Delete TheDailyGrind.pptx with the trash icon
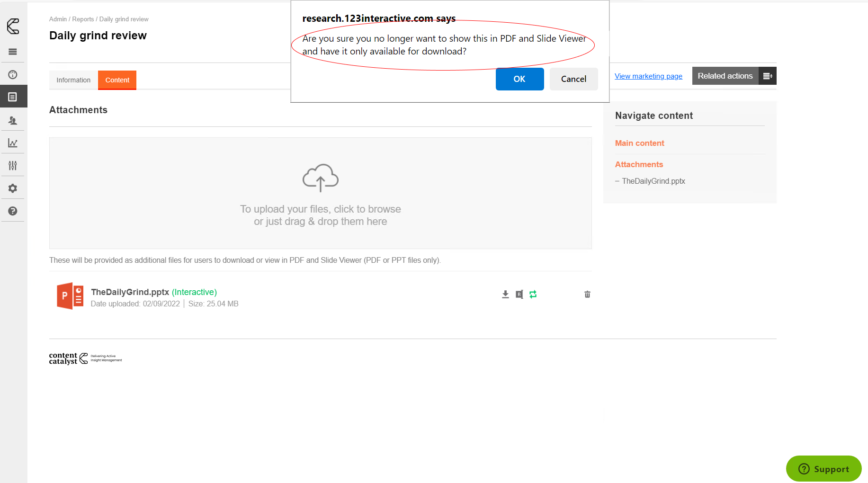 (587, 294)
